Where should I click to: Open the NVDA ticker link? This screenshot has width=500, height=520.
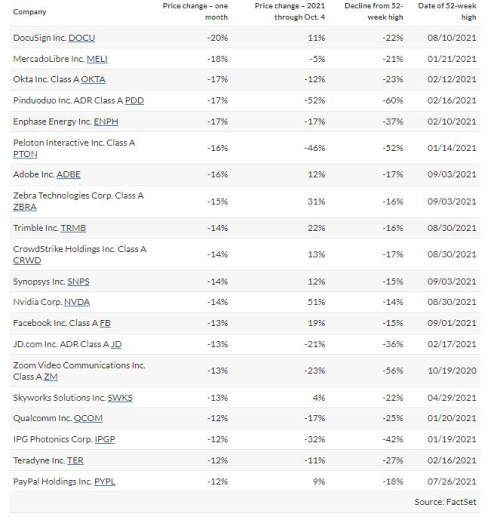77,302
